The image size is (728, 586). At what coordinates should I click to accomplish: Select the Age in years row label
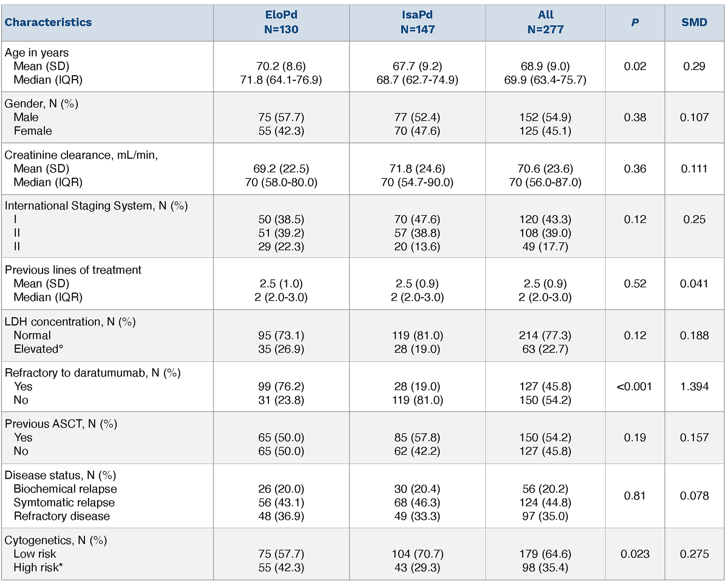click(x=37, y=53)
